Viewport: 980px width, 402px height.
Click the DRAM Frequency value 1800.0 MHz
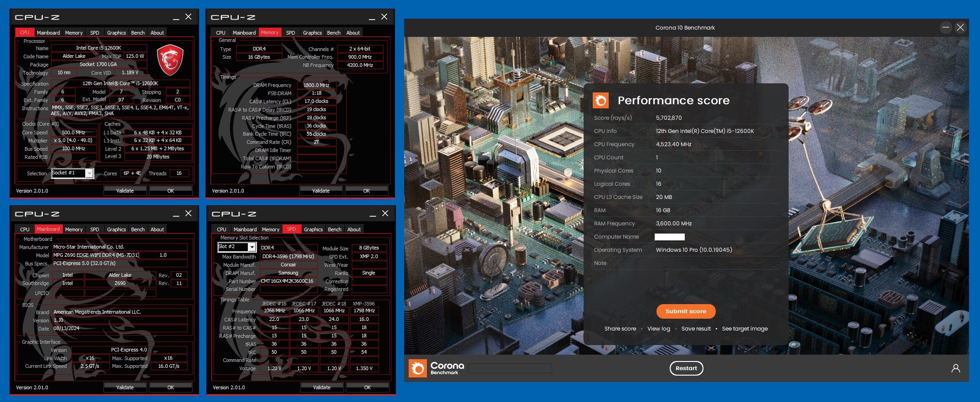(x=317, y=85)
